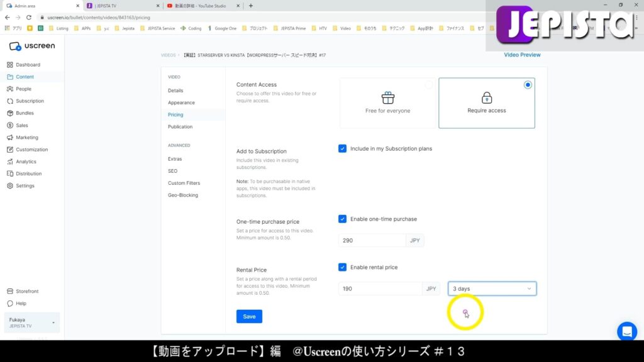Click the browser back arrow
Viewport: 644px width, 362px height.
tap(8, 17)
